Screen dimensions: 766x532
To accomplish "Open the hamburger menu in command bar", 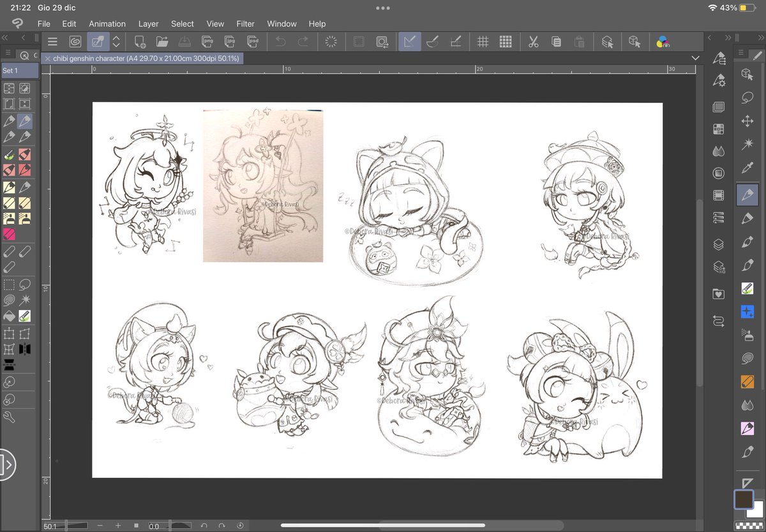I will [x=52, y=42].
